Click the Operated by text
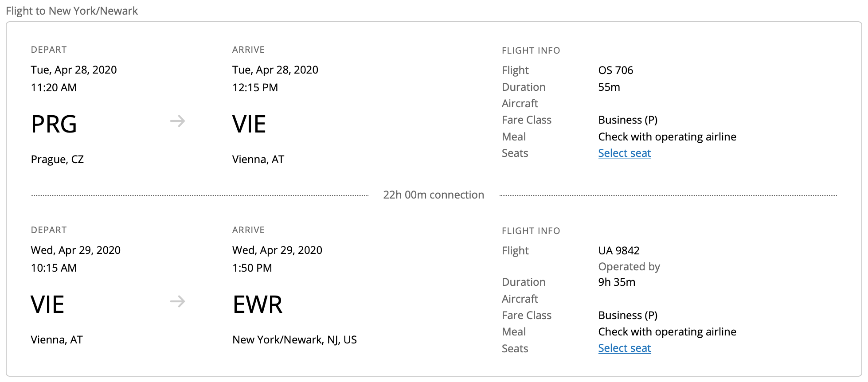Screen dimensions: 868x382 [629, 267]
